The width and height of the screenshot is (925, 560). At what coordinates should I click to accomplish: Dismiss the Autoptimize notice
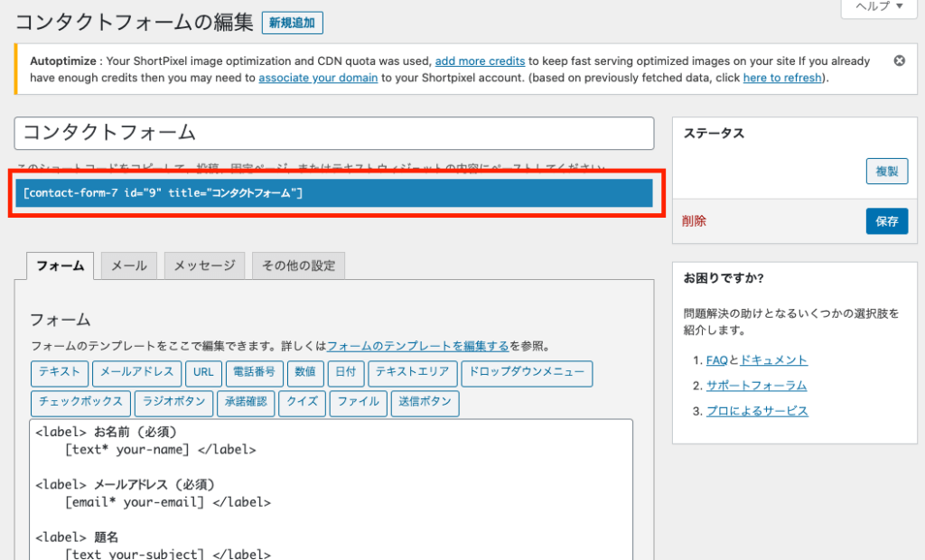pos(899,61)
